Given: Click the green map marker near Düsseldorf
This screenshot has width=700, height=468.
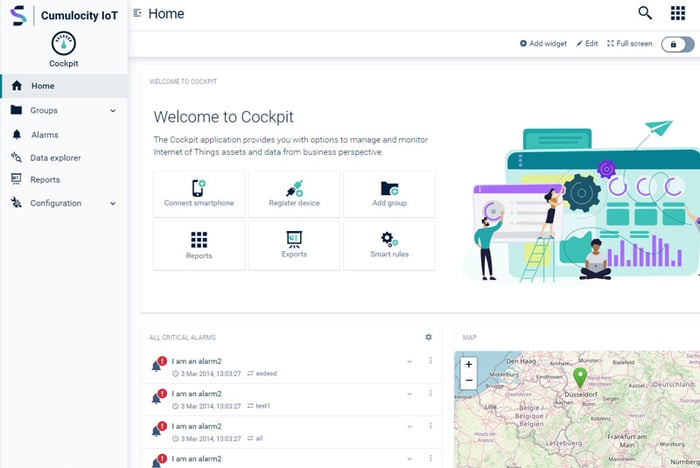Looking at the screenshot, I should pos(580,377).
